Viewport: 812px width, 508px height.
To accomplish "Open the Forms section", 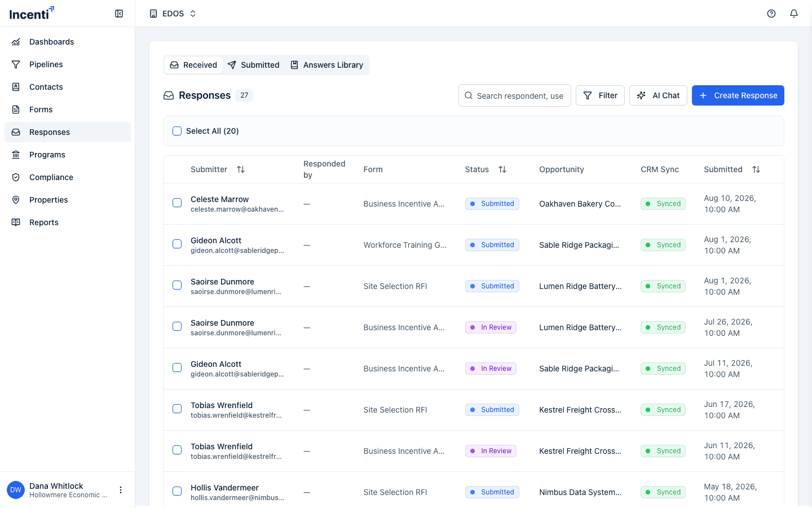I will pos(68,110).
